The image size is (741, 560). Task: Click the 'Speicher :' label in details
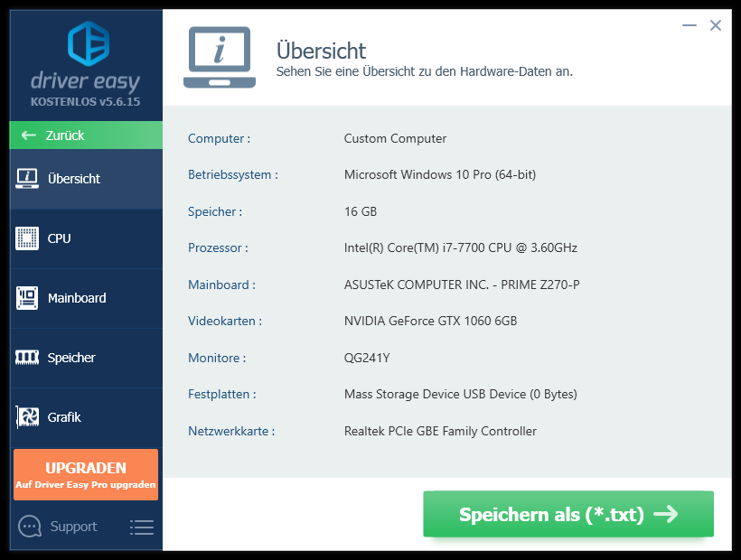click(x=215, y=211)
